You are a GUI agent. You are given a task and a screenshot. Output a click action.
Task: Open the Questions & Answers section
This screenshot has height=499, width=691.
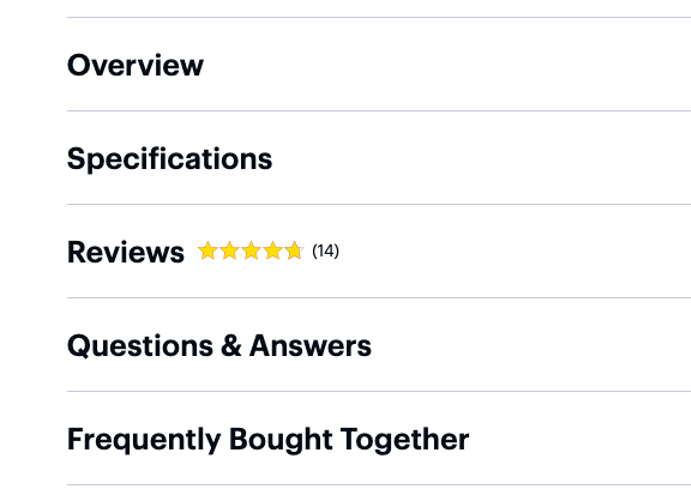(x=219, y=346)
